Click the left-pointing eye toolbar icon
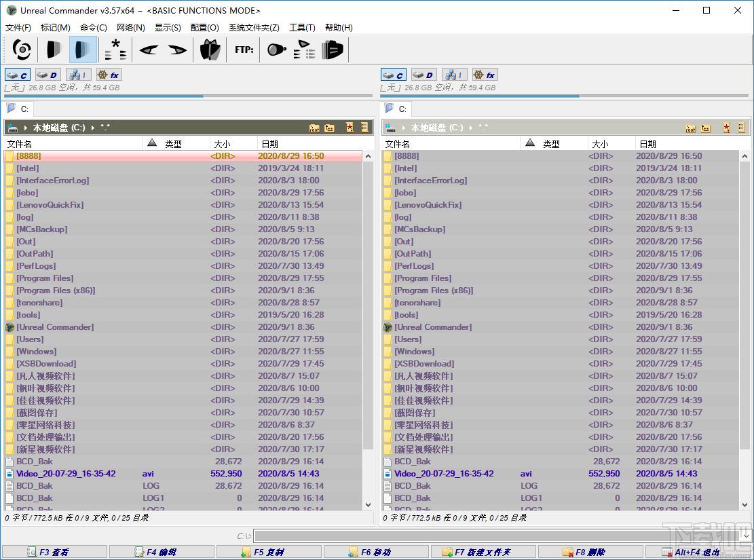 [149, 50]
